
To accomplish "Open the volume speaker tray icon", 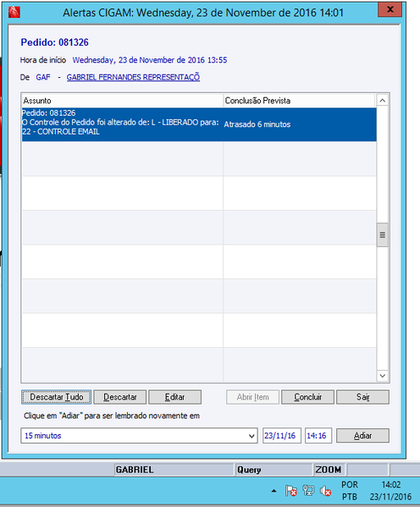I will [x=325, y=491].
